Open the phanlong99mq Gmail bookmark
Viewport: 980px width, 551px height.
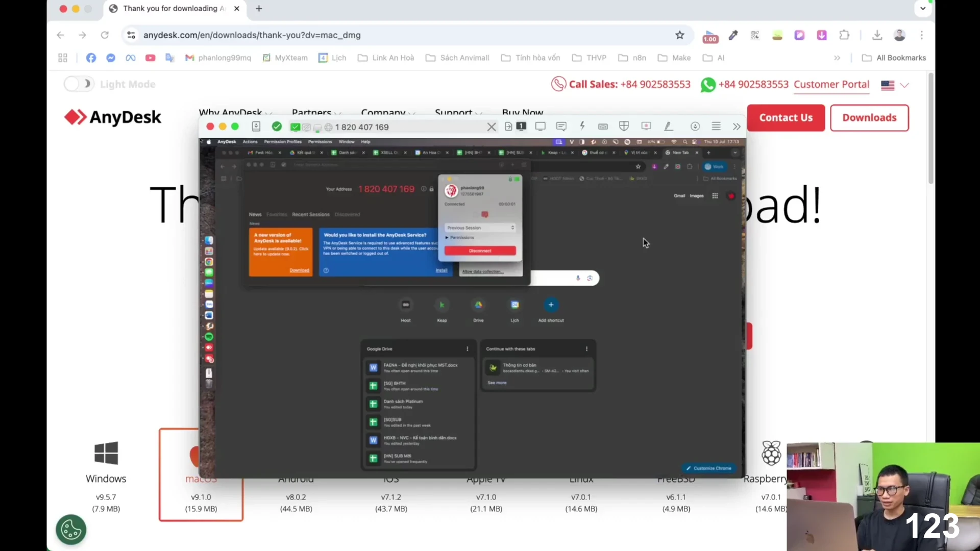pos(218,58)
